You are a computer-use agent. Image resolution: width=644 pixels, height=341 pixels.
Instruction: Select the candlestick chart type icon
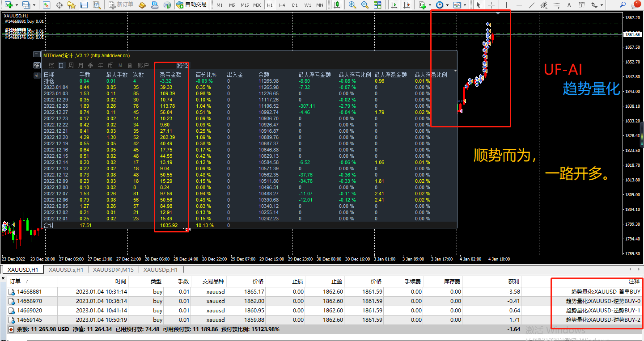tap(336, 5)
